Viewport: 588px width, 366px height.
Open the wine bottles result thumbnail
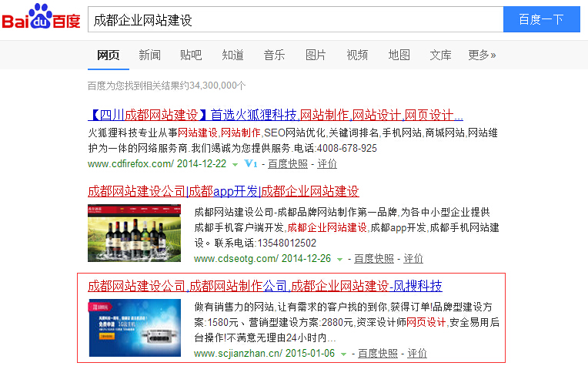pos(134,234)
